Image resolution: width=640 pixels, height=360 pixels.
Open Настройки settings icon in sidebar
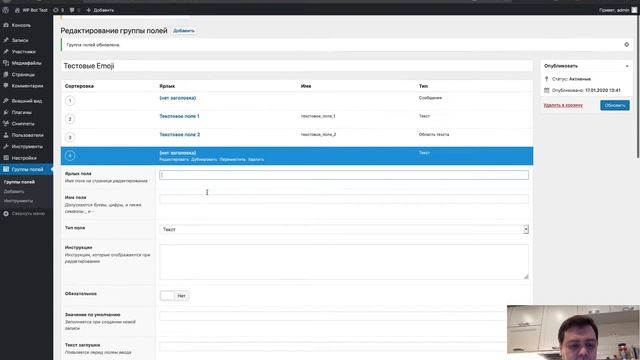[x=6, y=158]
